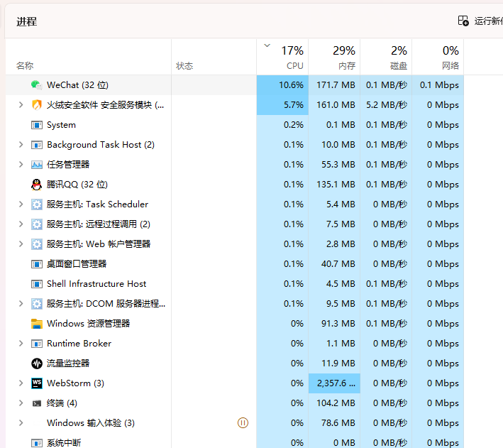The image size is (503, 448).
Task: Expand the WebStorm (3) group
Action: click(x=21, y=383)
